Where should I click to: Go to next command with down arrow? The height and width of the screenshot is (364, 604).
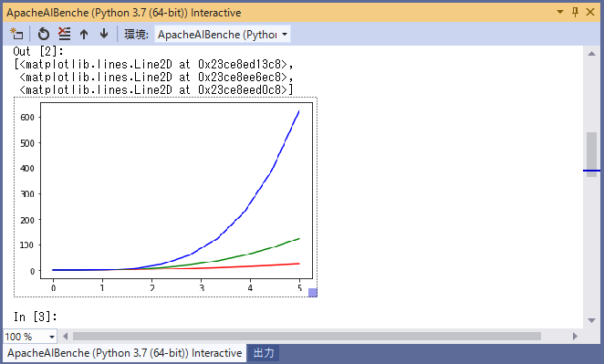tap(104, 34)
